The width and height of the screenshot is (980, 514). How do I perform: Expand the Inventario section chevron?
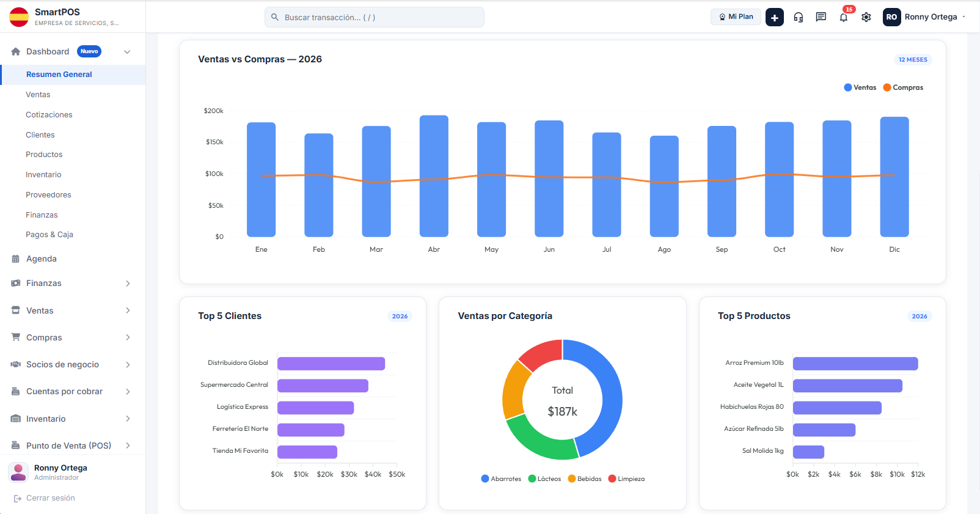128,419
